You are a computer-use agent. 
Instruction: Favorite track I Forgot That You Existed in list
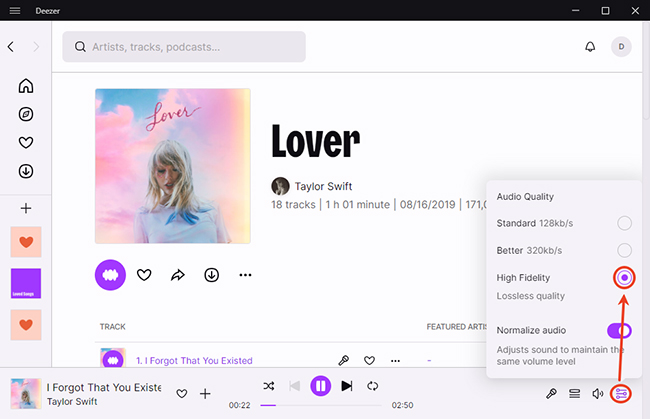[x=369, y=361]
